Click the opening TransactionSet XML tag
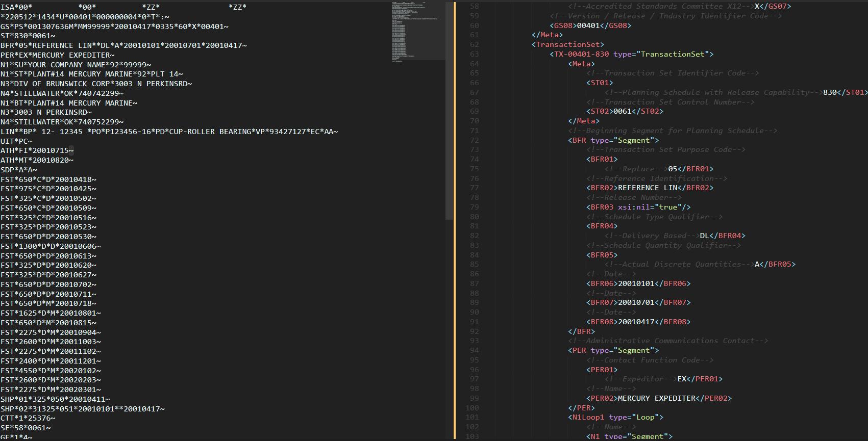 tap(567, 44)
